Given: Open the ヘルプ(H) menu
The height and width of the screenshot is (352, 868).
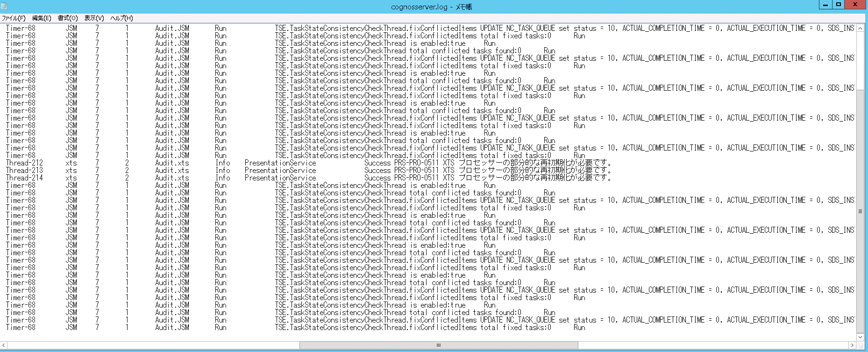Looking at the screenshot, I should coord(121,18).
